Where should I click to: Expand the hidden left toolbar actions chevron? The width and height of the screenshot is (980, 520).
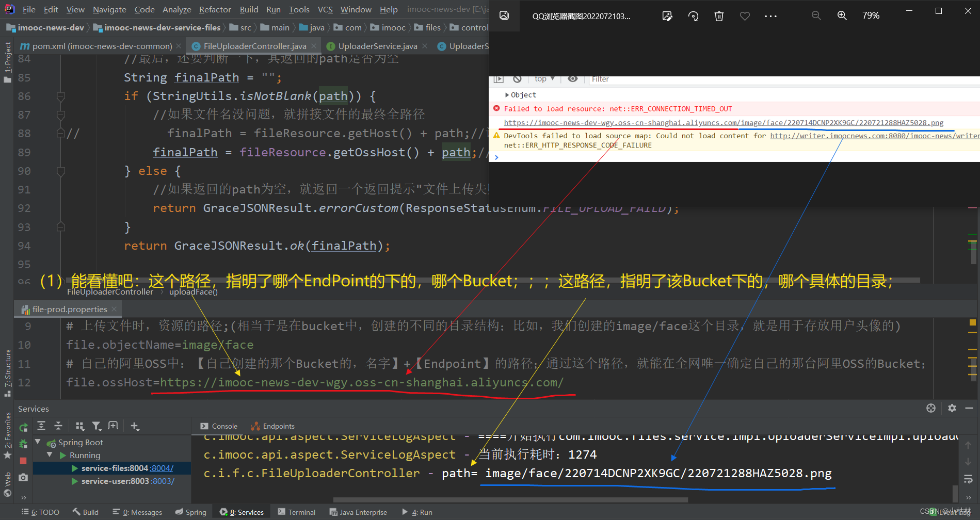[23, 497]
